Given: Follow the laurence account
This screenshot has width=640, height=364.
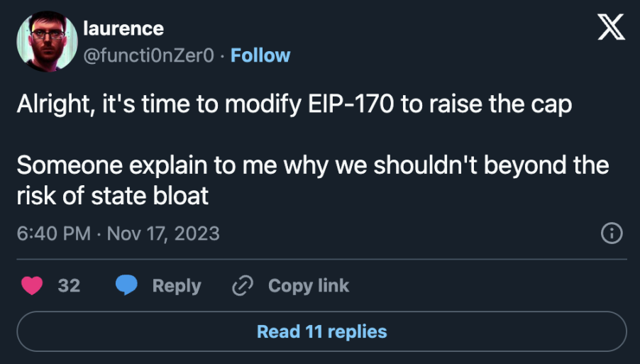Looking at the screenshot, I should 260,55.
